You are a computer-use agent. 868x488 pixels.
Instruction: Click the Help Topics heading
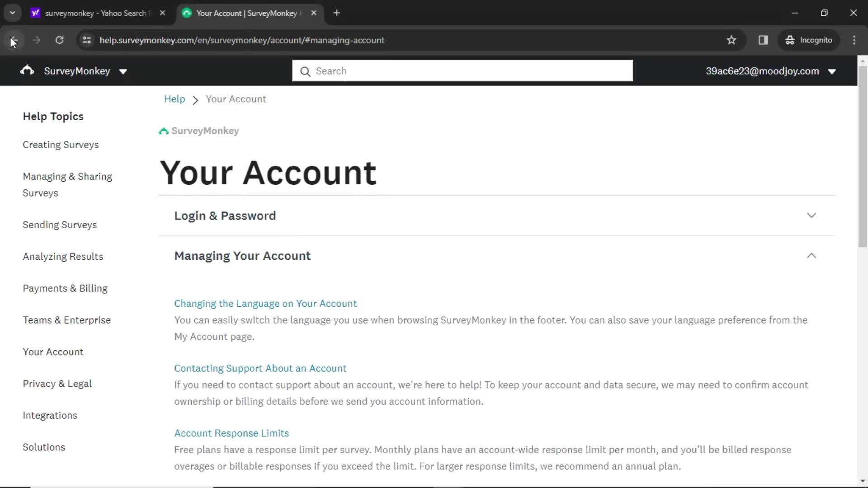[53, 116]
